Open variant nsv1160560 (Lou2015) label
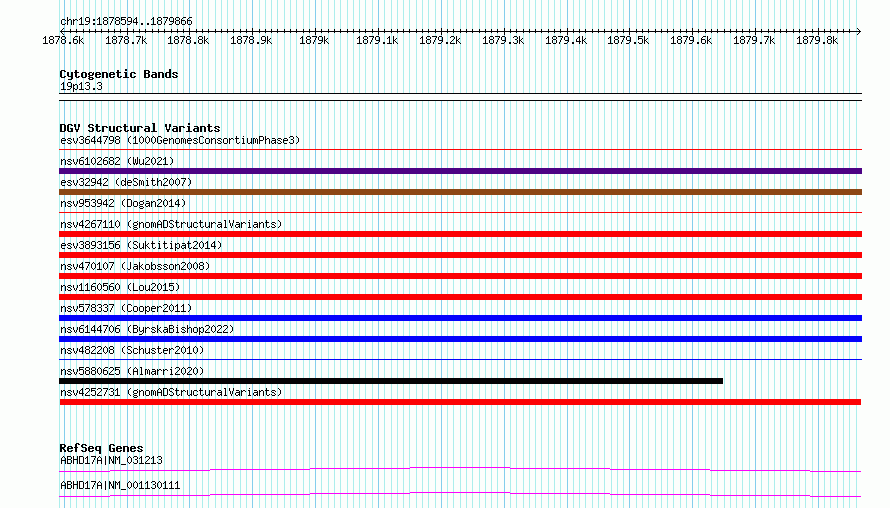Viewport: 890px width, 508px height. (x=120, y=287)
